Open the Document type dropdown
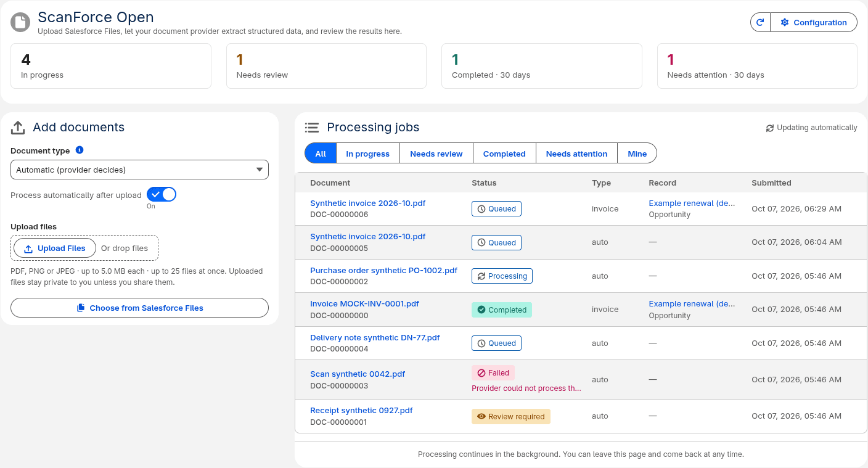The image size is (868, 468). (139, 170)
